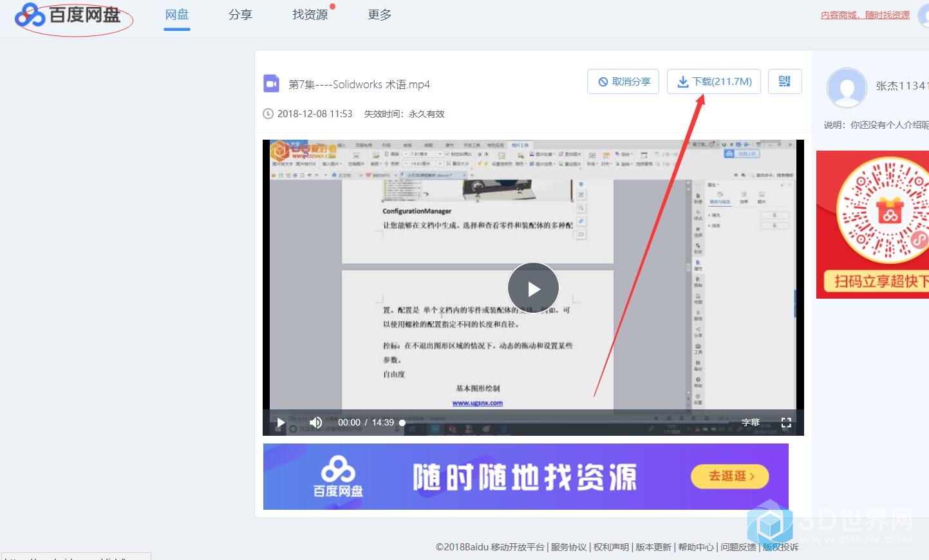The image size is (929, 560).
Task: Open 问题反馈 footer link
Action: pyautogui.click(x=738, y=547)
